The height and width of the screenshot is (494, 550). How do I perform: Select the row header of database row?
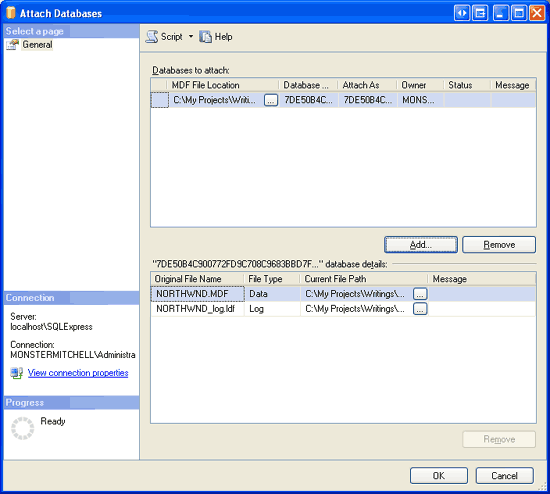(x=160, y=100)
